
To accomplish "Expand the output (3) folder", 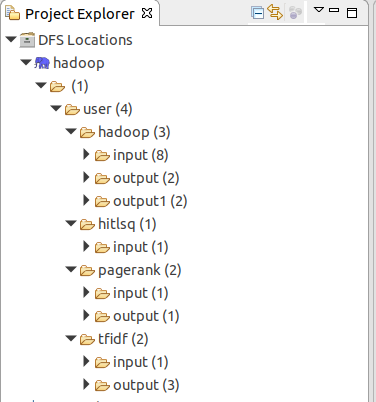I will tap(86, 384).
